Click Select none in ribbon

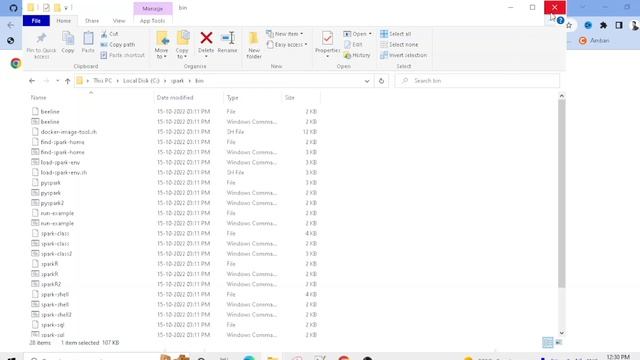click(x=399, y=44)
